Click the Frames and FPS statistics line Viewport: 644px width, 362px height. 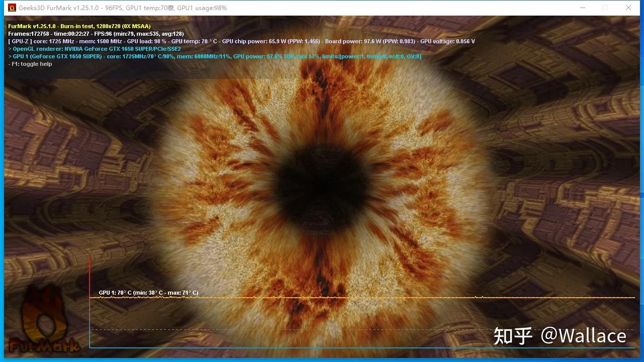click(96, 34)
